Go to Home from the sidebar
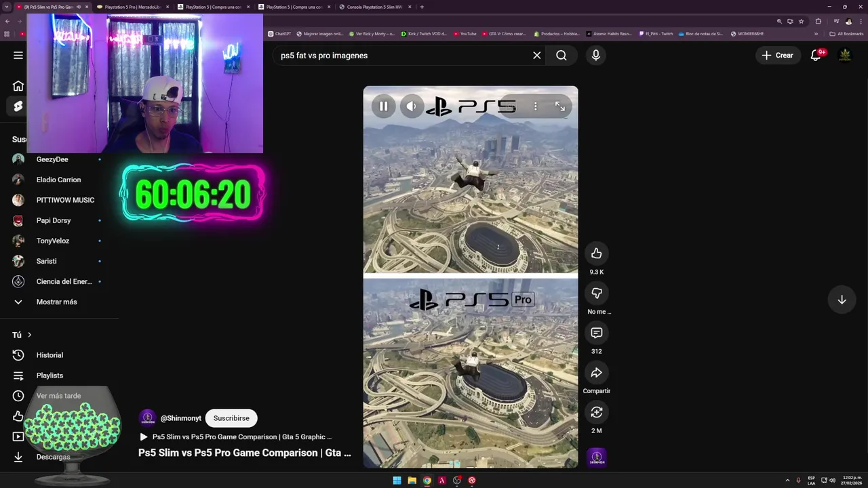This screenshot has height=488, width=868. click(x=18, y=86)
